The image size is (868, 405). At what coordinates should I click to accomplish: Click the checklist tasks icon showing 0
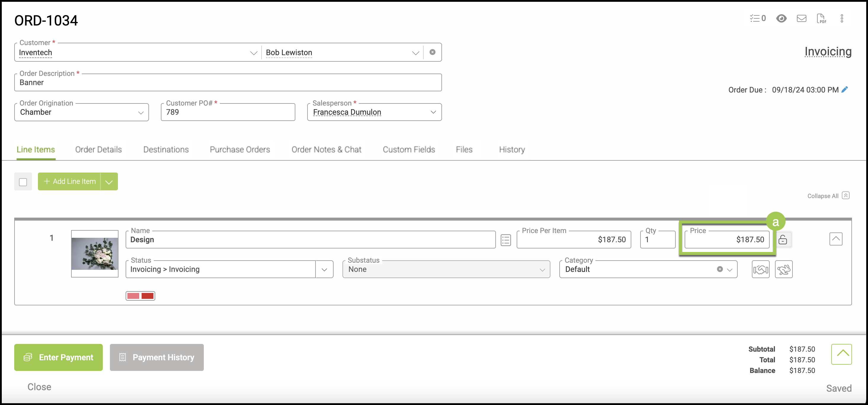(x=758, y=18)
